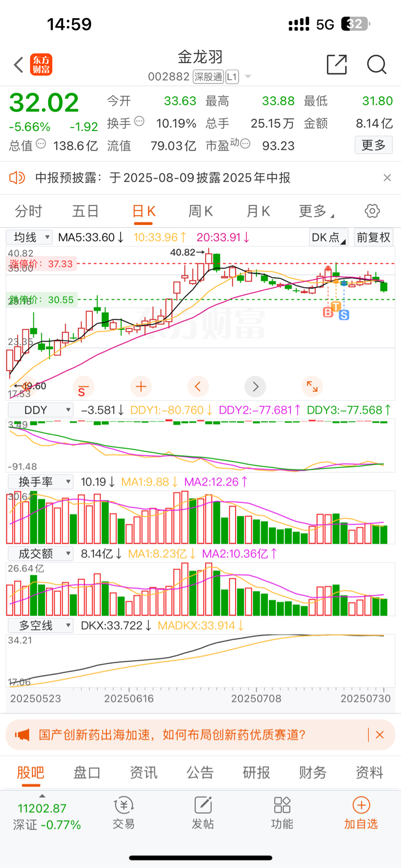This screenshot has height=868, width=401.
Task: Tap the current price 32.02
Action: [x=44, y=102]
